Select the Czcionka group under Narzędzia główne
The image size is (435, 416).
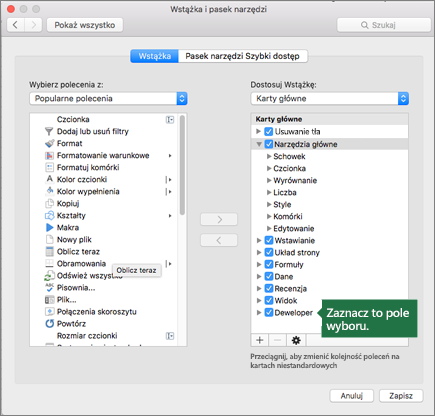pos(289,168)
